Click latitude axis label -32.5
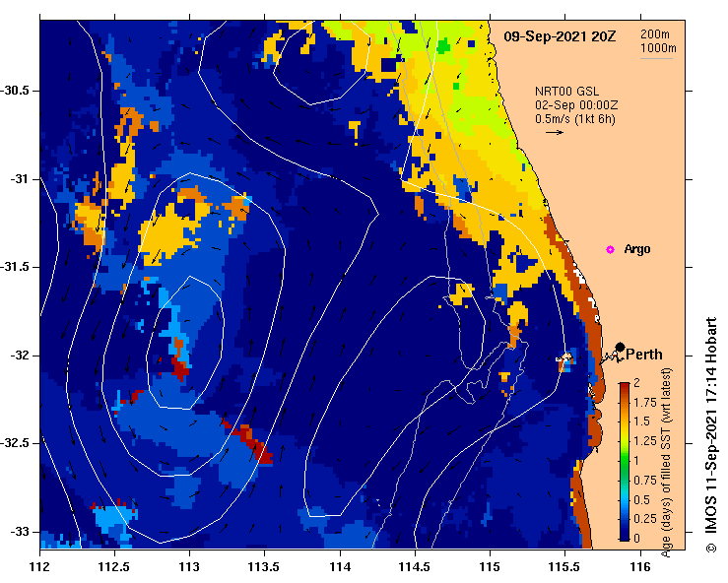Screen dimensions: 728x583 [x=14, y=443]
